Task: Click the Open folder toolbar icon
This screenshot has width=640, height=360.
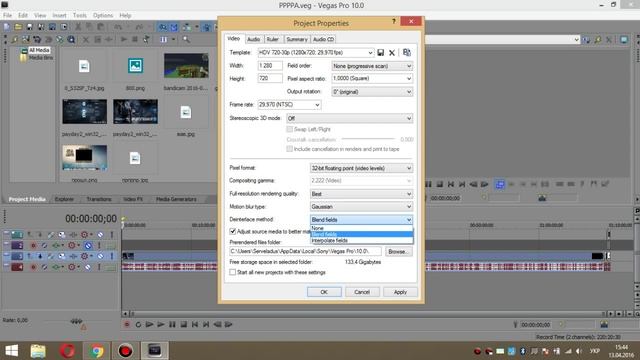Action: point(18,27)
